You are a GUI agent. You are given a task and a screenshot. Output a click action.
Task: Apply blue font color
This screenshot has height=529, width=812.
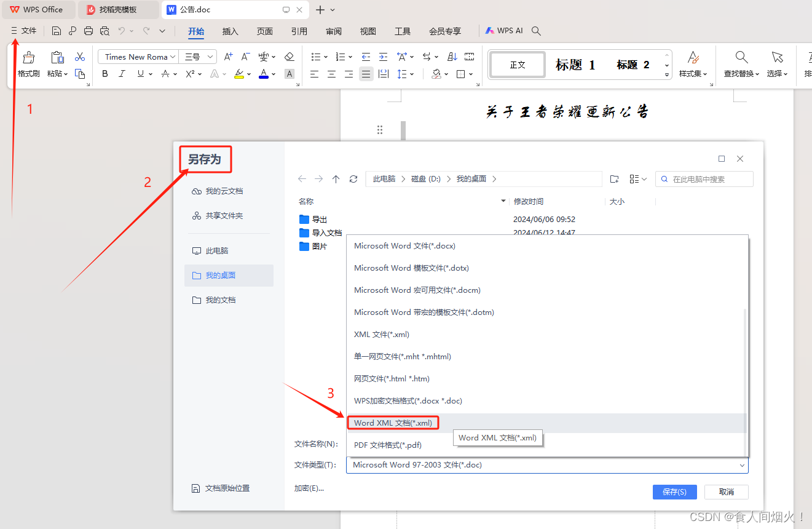click(264, 74)
